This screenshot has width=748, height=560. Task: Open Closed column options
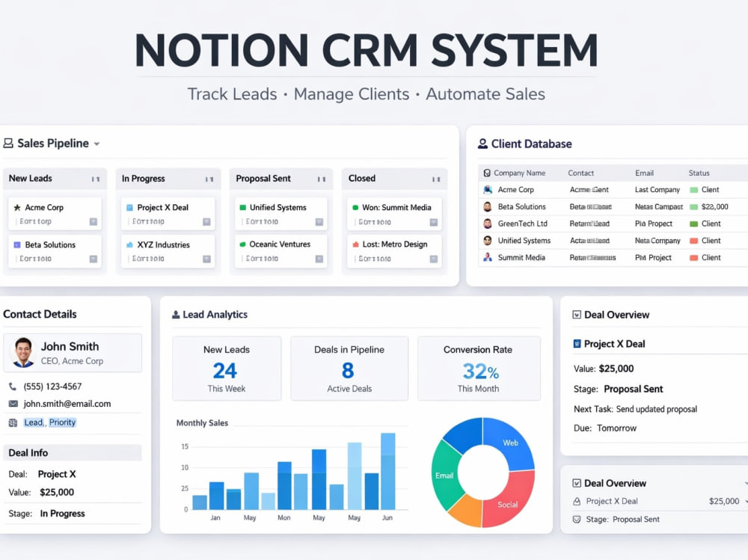click(x=436, y=179)
